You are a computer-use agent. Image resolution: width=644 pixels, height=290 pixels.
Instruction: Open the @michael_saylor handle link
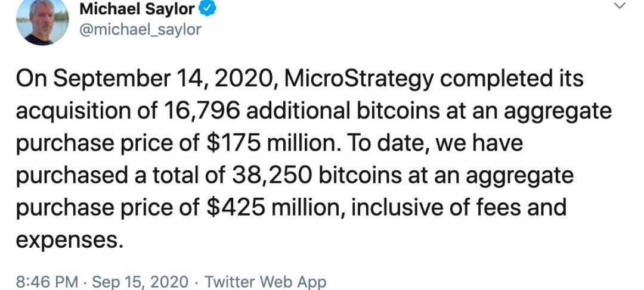tap(140, 30)
